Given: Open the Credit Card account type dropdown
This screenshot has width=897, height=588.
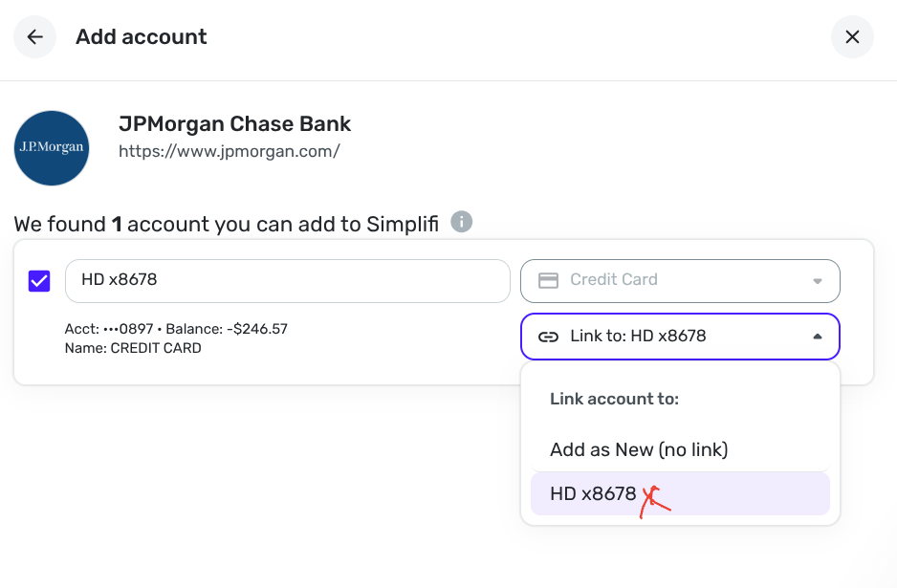Looking at the screenshot, I should (x=679, y=280).
